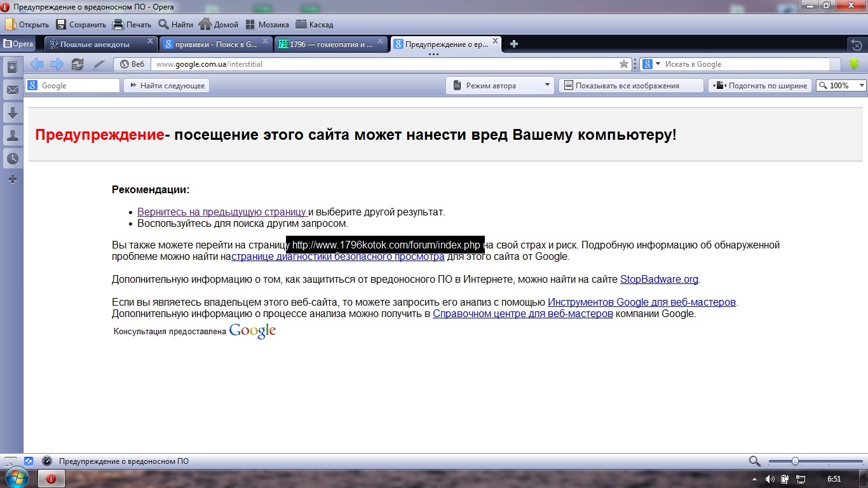This screenshot has width=868, height=488.
Task: Click the power/battery tray icon
Action: pos(785,479)
